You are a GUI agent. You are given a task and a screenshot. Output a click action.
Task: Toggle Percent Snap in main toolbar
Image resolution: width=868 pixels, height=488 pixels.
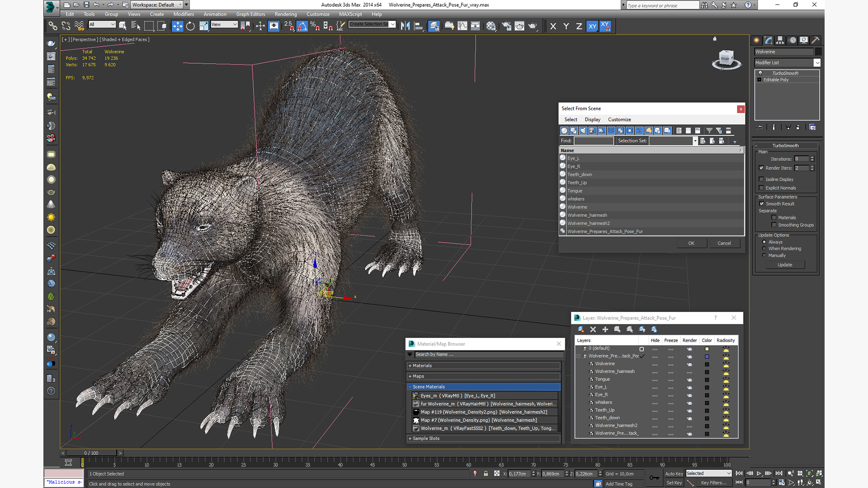[x=315, y=26]
